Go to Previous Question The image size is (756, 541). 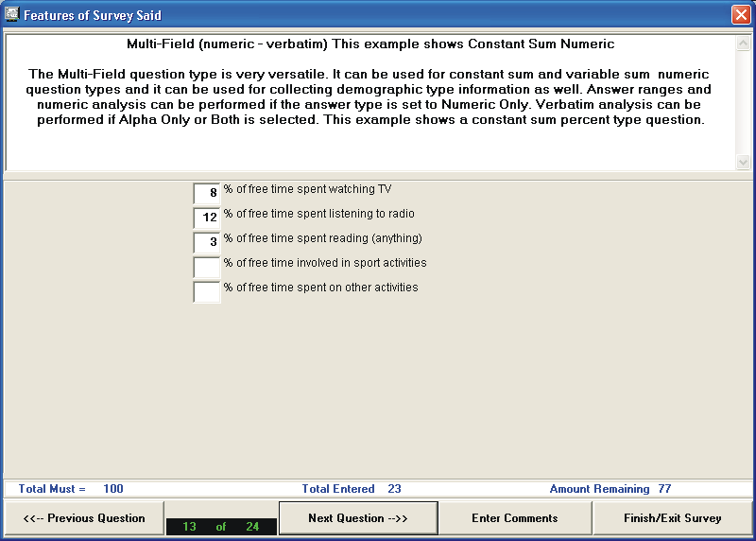84,518
